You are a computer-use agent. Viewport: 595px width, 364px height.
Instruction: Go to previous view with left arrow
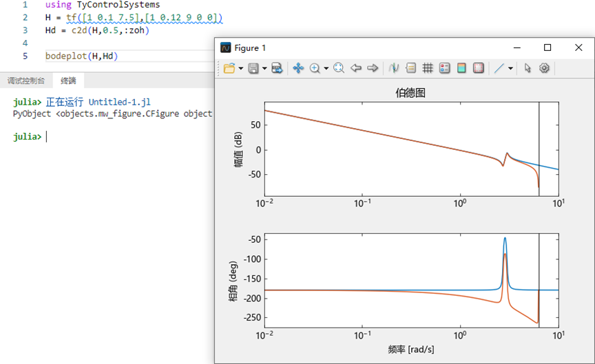pyautogui.click(x=356, y=68)
